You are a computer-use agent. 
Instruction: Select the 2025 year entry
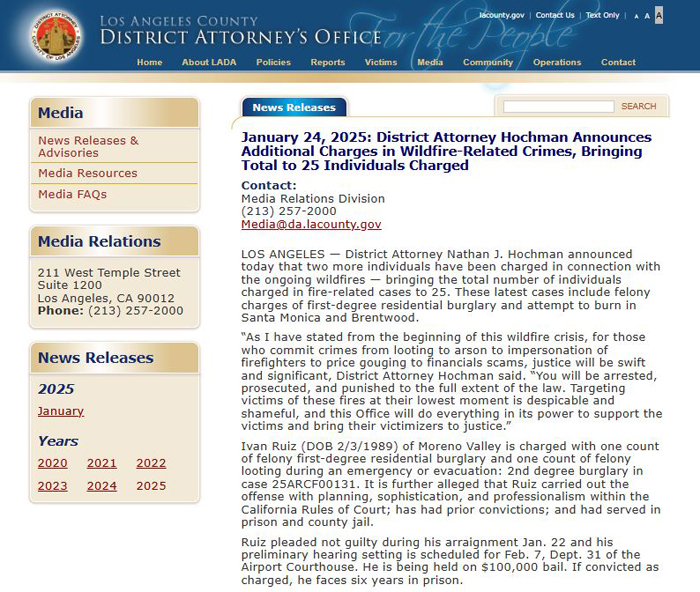pos(151,486)
